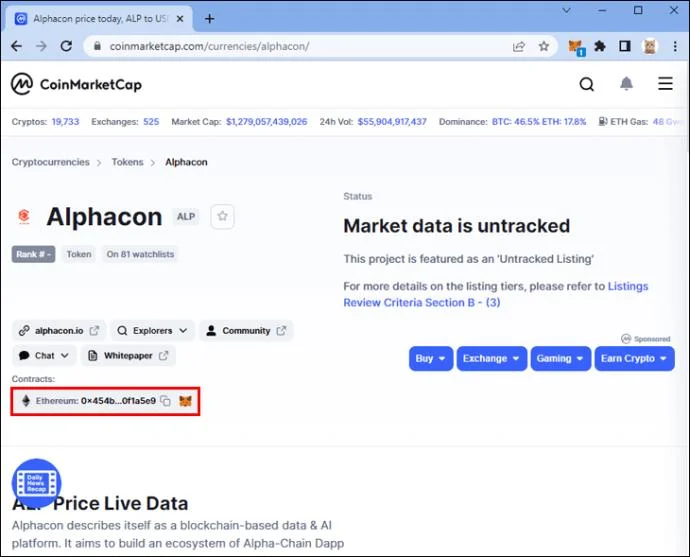Click the site lock icon
This screenshot has width=690, height=557.
(x=97, y=46)
